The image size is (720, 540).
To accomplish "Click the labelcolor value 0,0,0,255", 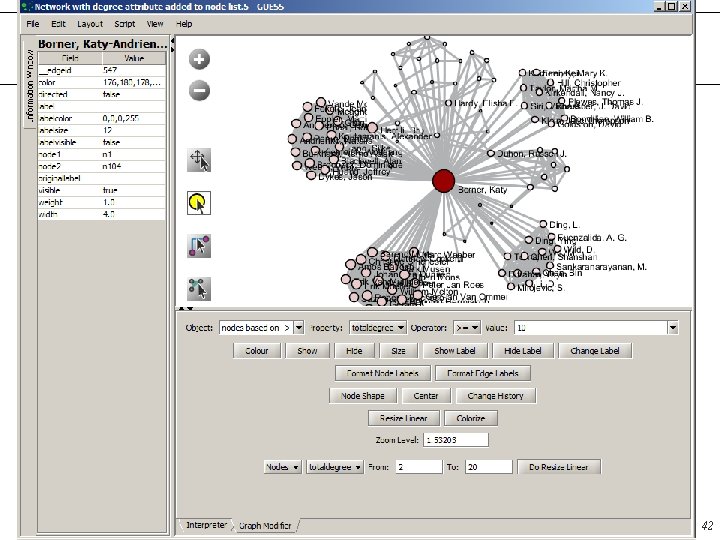I will point(134,118).
